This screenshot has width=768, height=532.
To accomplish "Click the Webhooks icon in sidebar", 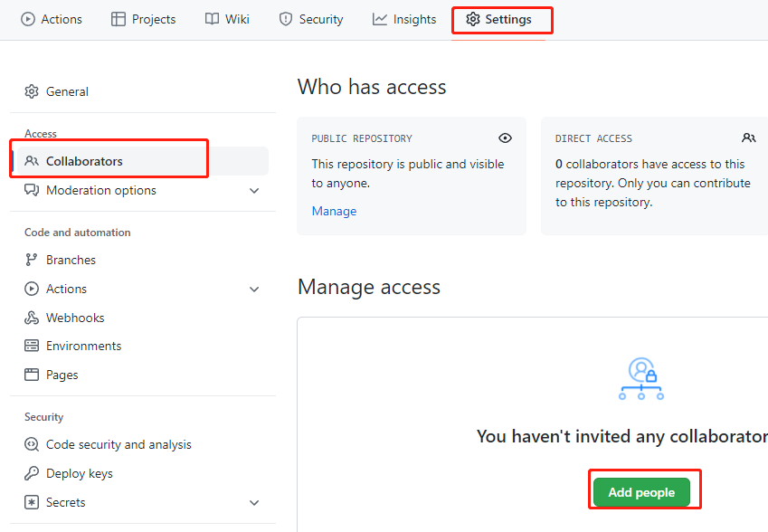I will (x=32, y=318).
